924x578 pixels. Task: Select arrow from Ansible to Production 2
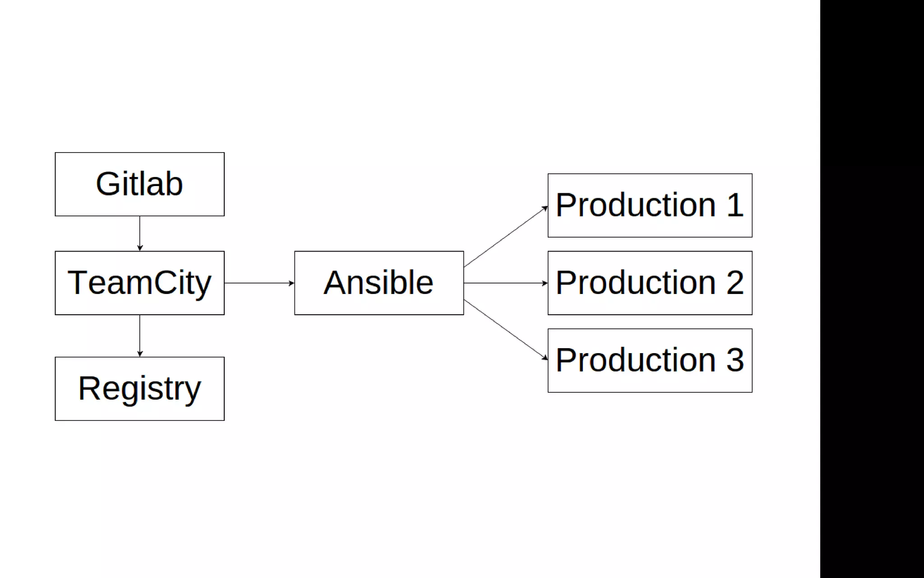click(506, 283)
